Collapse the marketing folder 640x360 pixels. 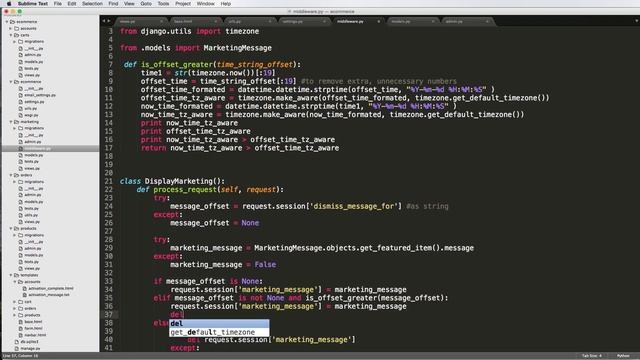[x=11, y=122]
